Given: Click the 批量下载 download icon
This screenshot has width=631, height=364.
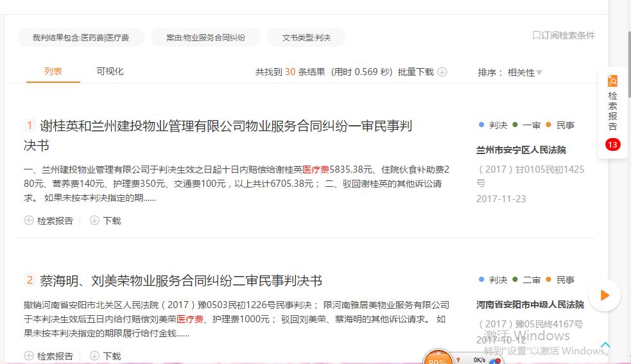Looking at the screenshot, I should [442, 72].
